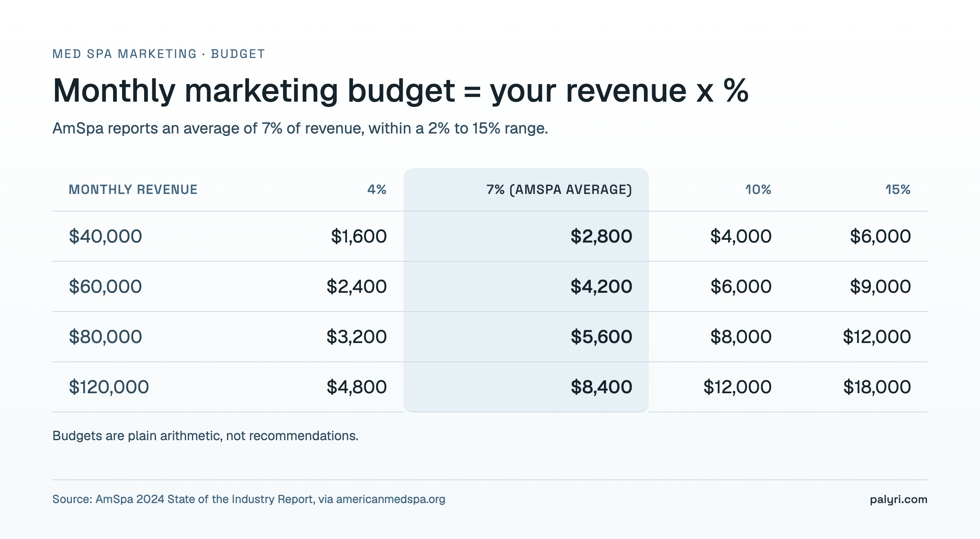
Task: Select the $12,000 cell in the $120,000 row
Action: 737,387
